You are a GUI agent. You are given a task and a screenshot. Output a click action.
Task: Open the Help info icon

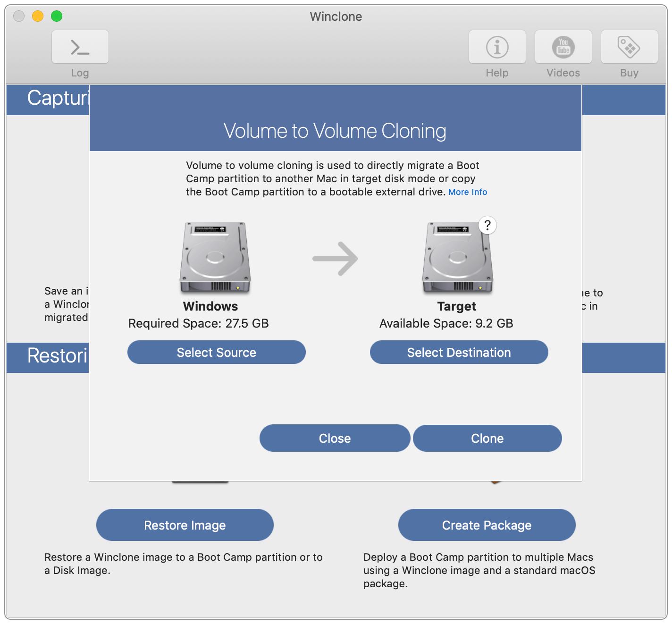[x=497, y=47]
